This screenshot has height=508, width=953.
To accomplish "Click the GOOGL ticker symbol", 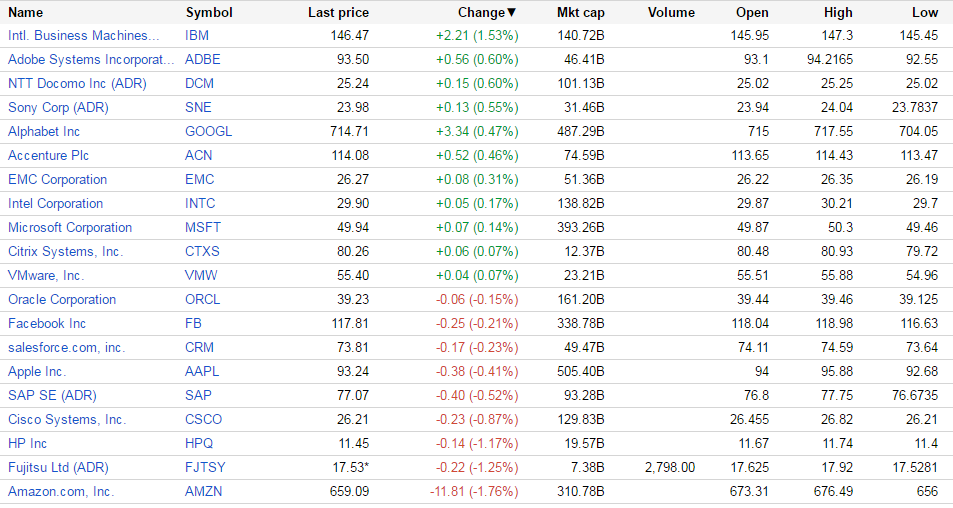I will (x=208, y=131).
